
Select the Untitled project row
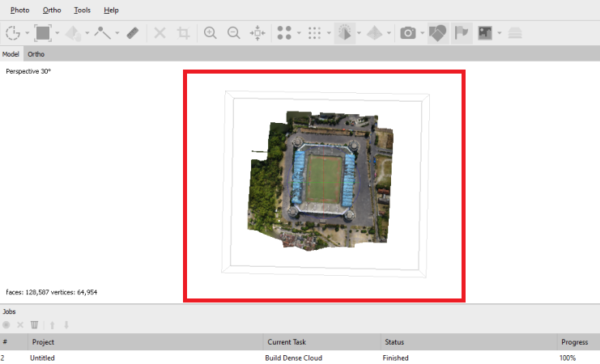click(300, 358)
